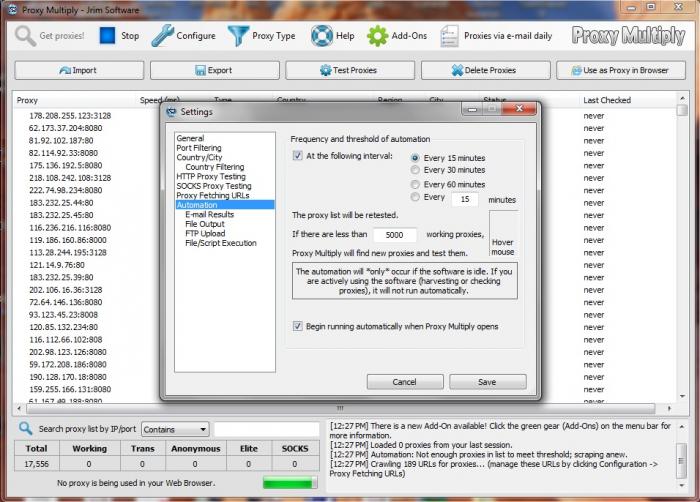The image size is (700, 502).
Task: Open Country Filtering settings
Action: pyautogui.click(x=215, y=167)
